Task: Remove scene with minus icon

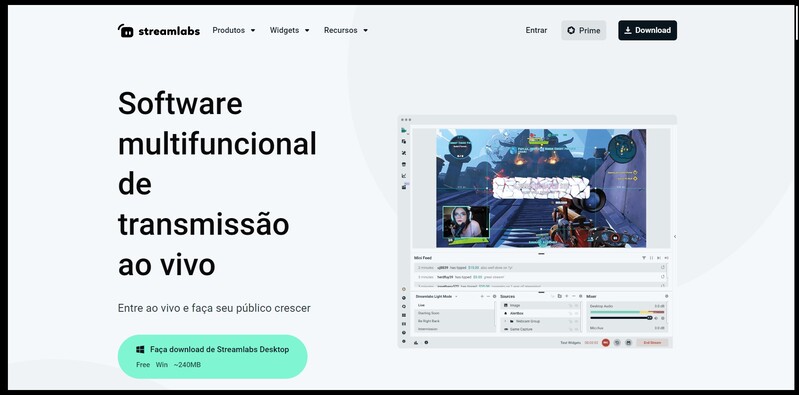Action: [x=488, y=296]
